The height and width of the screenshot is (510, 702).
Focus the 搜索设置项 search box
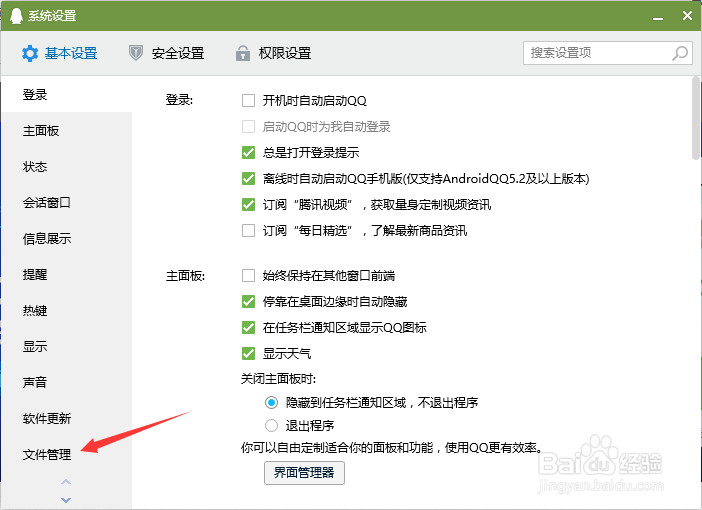coord(608,53)
